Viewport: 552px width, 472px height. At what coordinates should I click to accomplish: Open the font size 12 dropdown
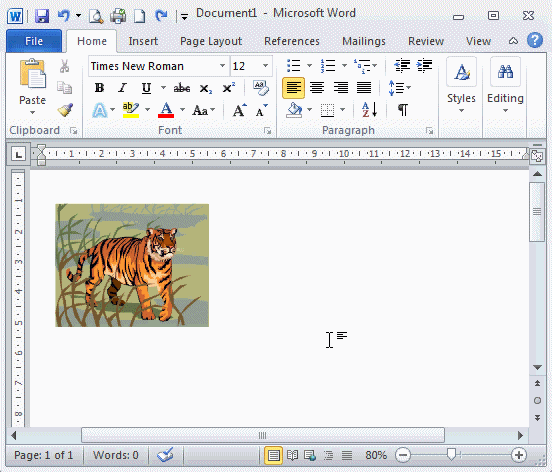[265, 66]
